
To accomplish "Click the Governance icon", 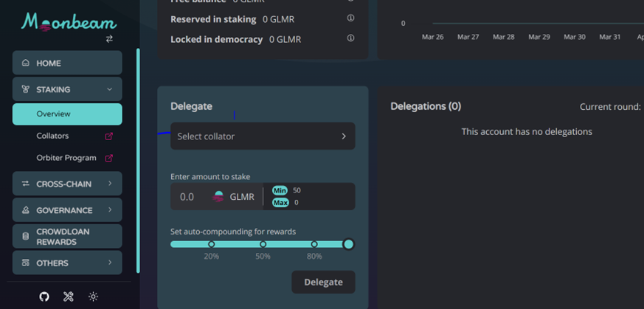I will click(26, 210).
